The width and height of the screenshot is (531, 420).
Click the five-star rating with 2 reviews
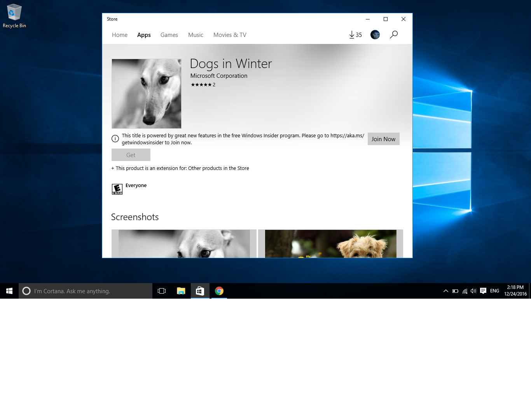(203, 85)
